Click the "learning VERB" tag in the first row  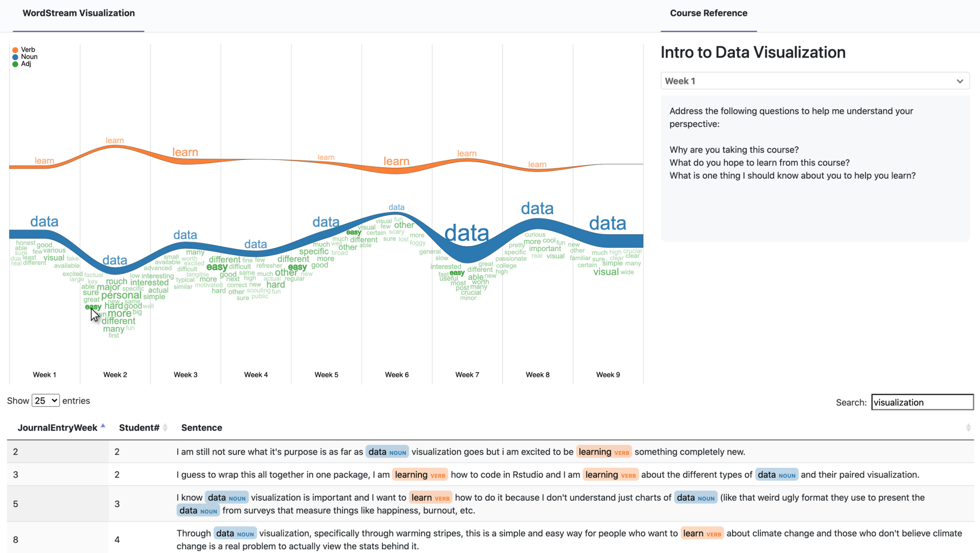point(603,452)
